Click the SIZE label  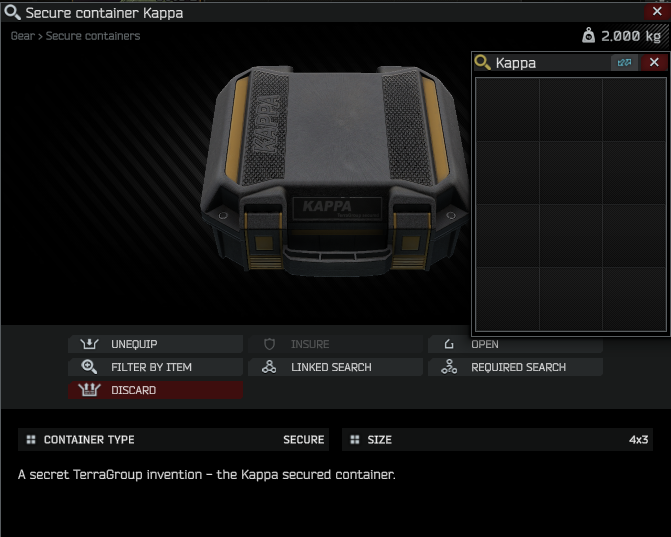[380, 439]
